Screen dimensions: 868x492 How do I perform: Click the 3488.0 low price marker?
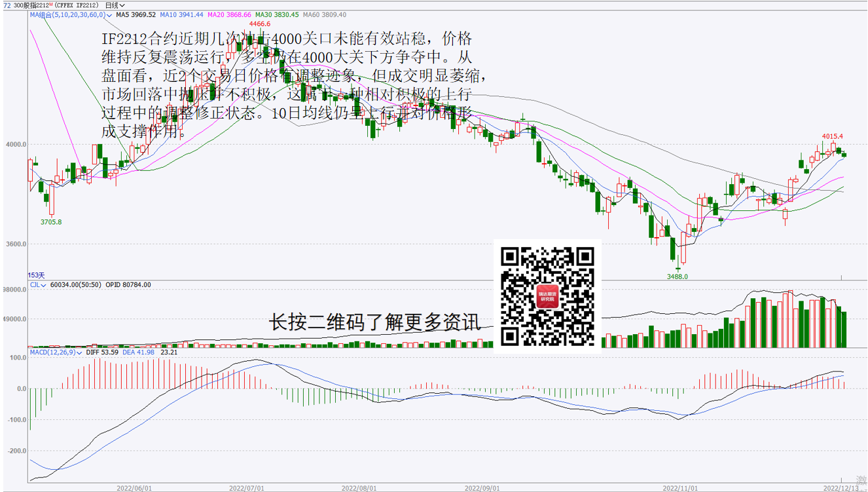point(678,276)
